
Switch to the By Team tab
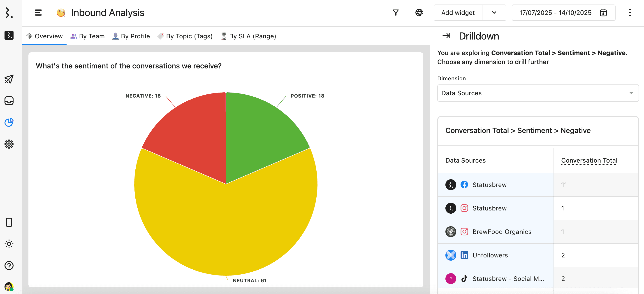point(88,36)
